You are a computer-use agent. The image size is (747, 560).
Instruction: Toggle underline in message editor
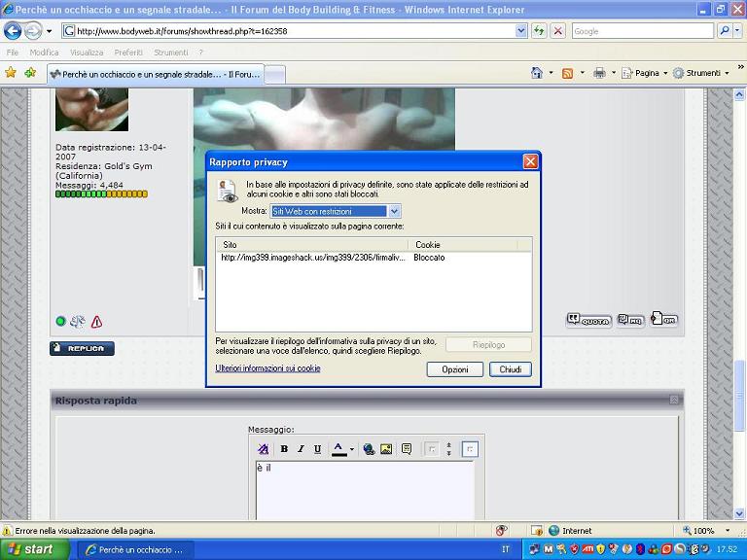(x=317, y=449)
